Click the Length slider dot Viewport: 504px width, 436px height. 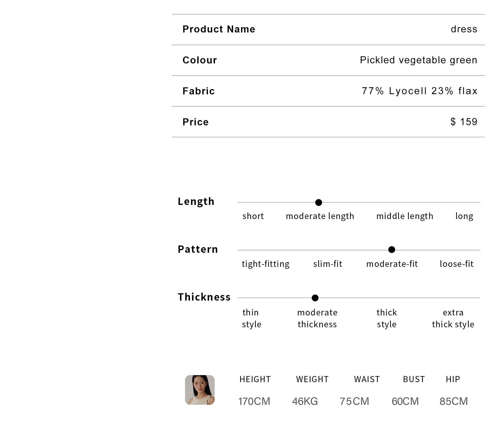(319, 202)
